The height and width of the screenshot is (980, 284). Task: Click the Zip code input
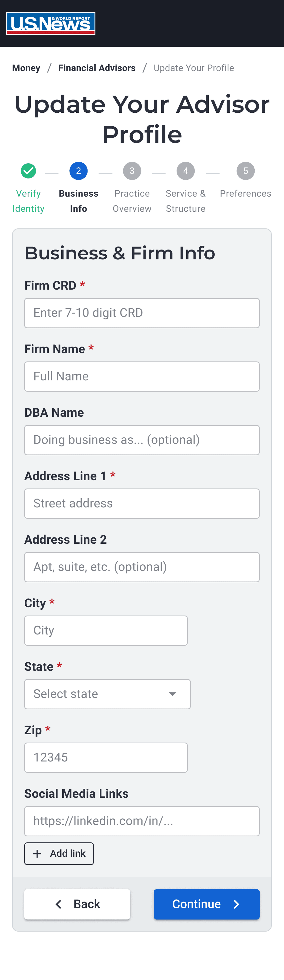(106, 758)
